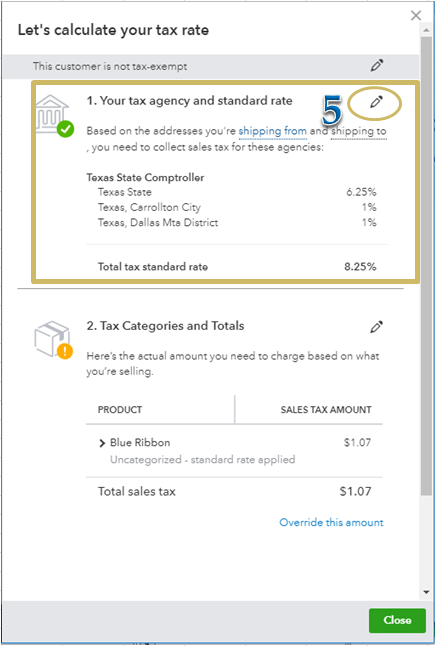Open the shipping from address link
Image resolution: width=435 pixels, height=646 pixels.
[x=272, y=131]
